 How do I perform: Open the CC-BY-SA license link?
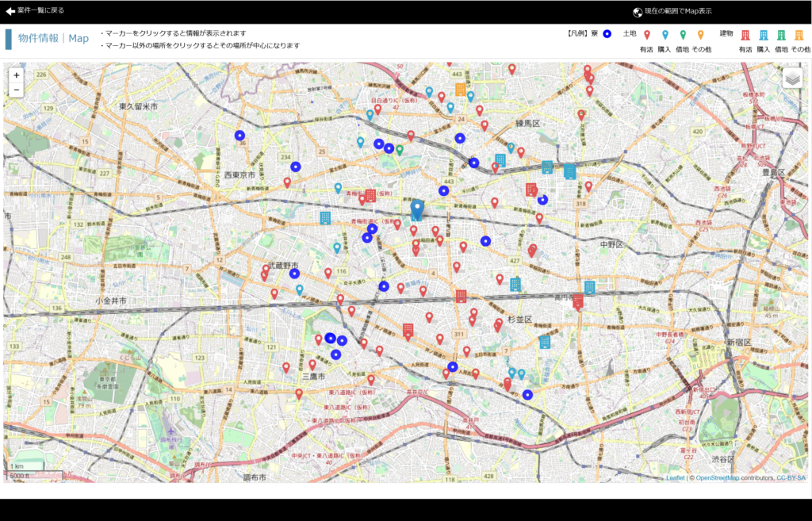click(791, 478)
